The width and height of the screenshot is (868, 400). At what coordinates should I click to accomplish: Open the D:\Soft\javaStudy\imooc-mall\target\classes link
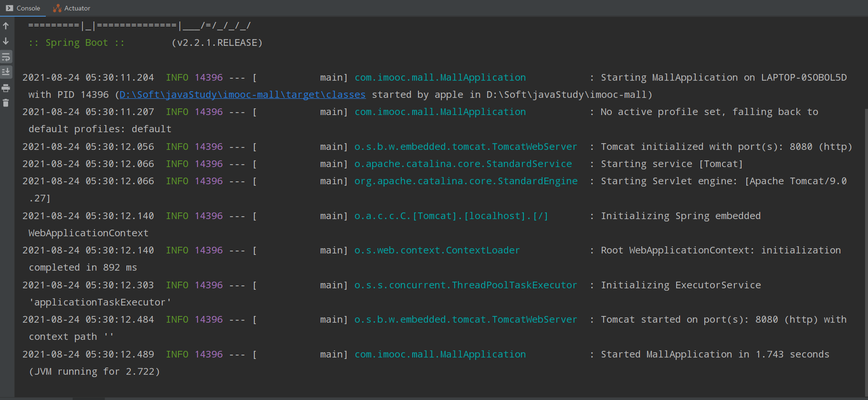tap(242, 95)
